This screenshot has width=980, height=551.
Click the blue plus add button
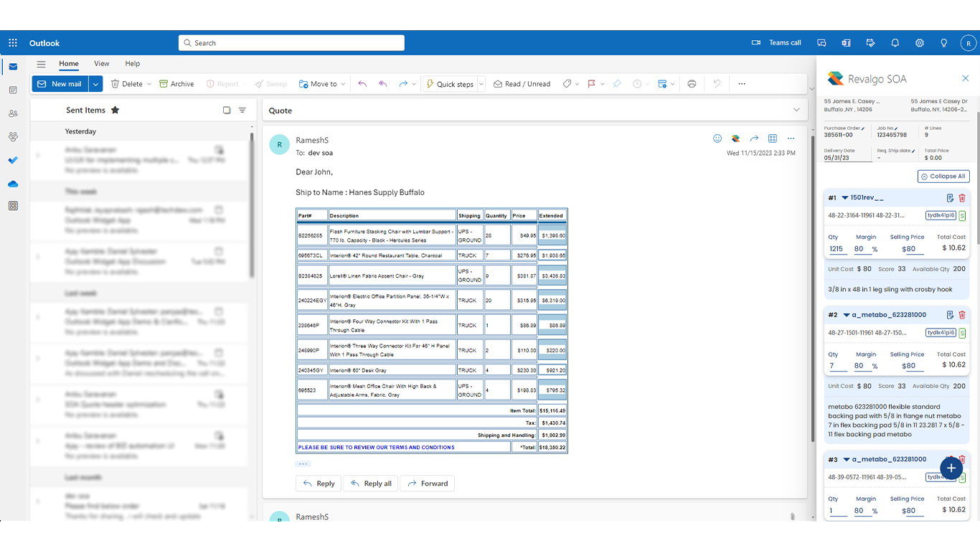coord(951,468)
